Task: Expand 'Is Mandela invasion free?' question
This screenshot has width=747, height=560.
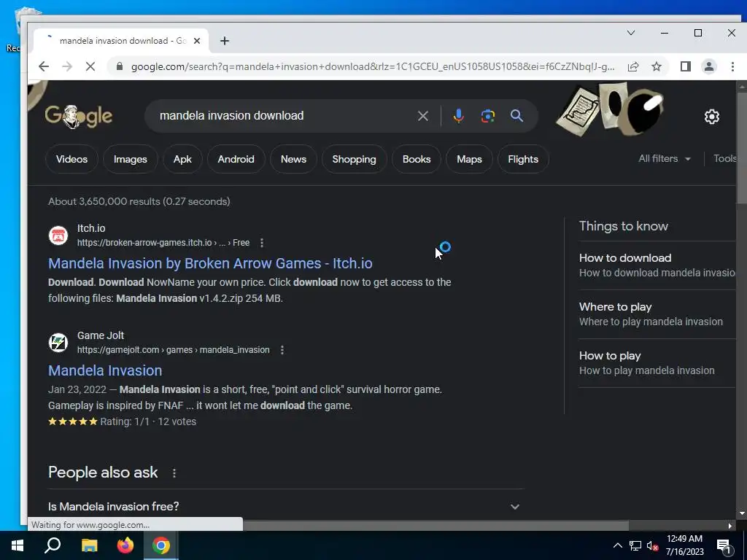Action: [x=286, y=506]
